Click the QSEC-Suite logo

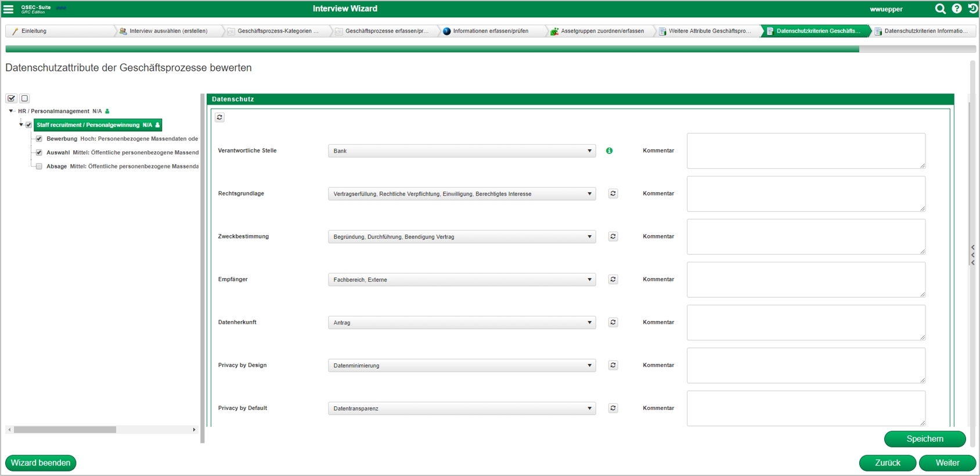click(36, 9)
